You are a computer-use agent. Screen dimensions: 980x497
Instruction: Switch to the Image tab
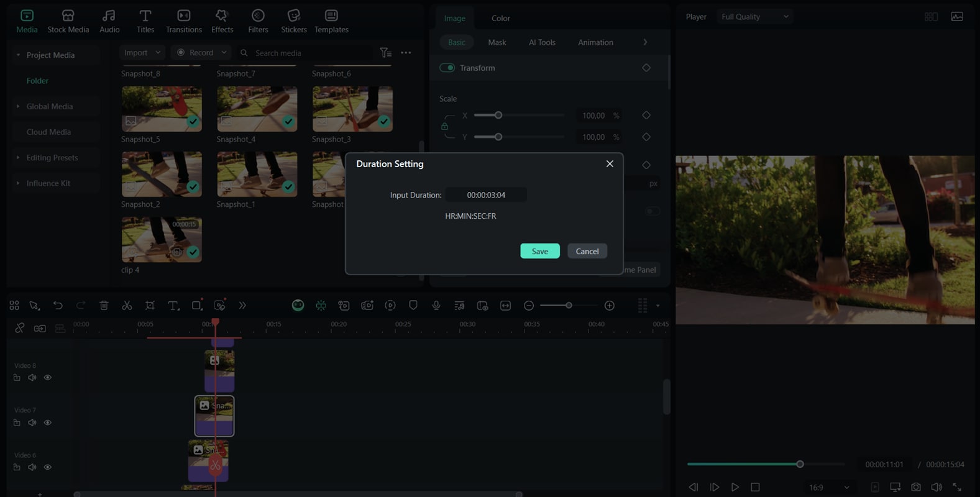[454, 18]
